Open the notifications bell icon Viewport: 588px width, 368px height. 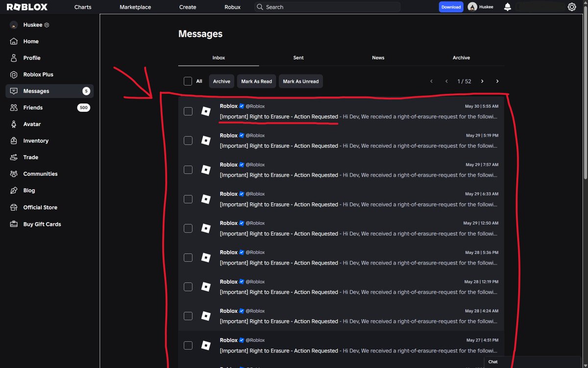pos(508,7)
